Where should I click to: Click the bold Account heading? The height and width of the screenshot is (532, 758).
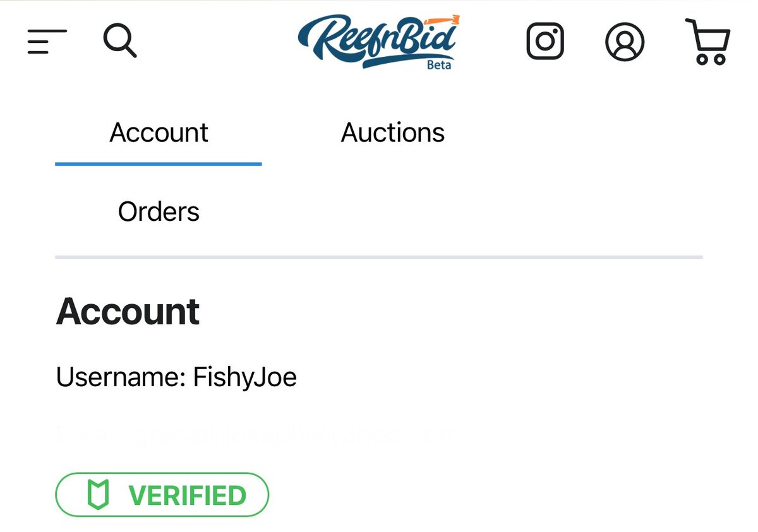point(128,312)
